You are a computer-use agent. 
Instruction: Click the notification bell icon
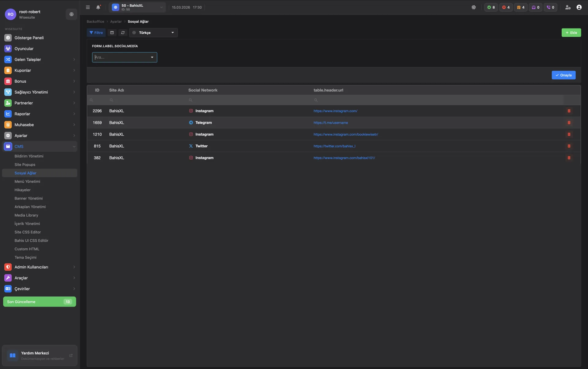point(98,7)
